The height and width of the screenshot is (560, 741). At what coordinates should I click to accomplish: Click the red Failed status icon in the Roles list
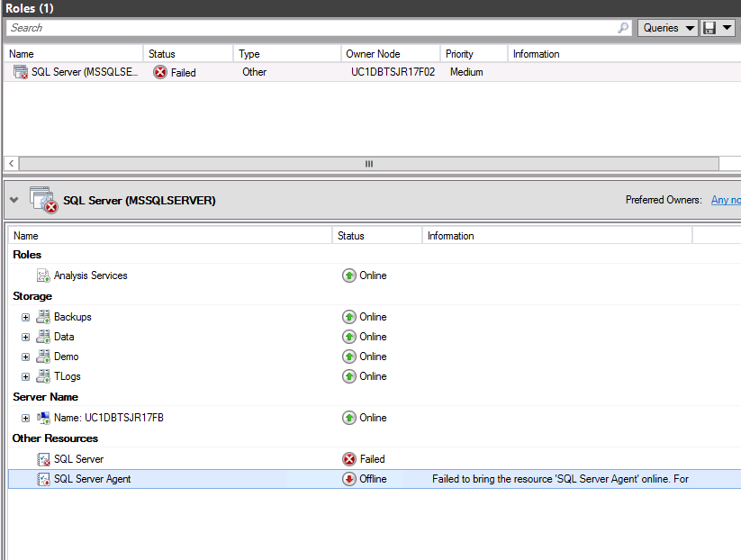160,72
